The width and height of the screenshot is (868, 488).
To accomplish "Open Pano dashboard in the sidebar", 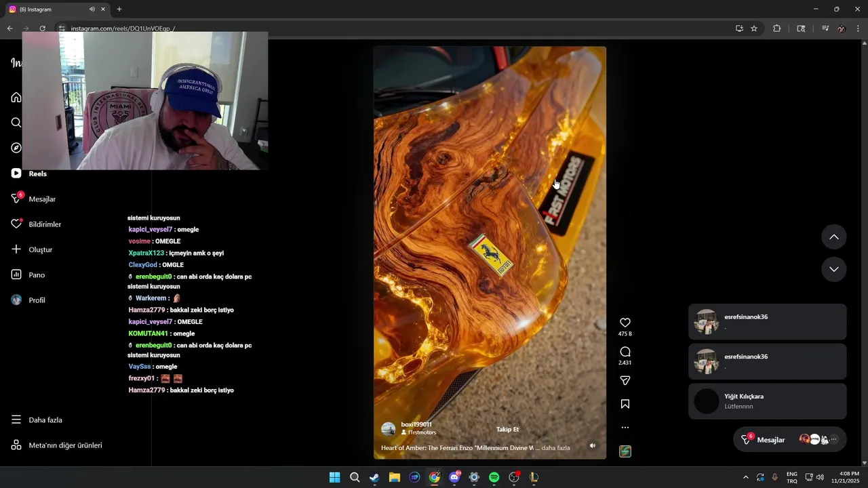I will tap(28, 274).
